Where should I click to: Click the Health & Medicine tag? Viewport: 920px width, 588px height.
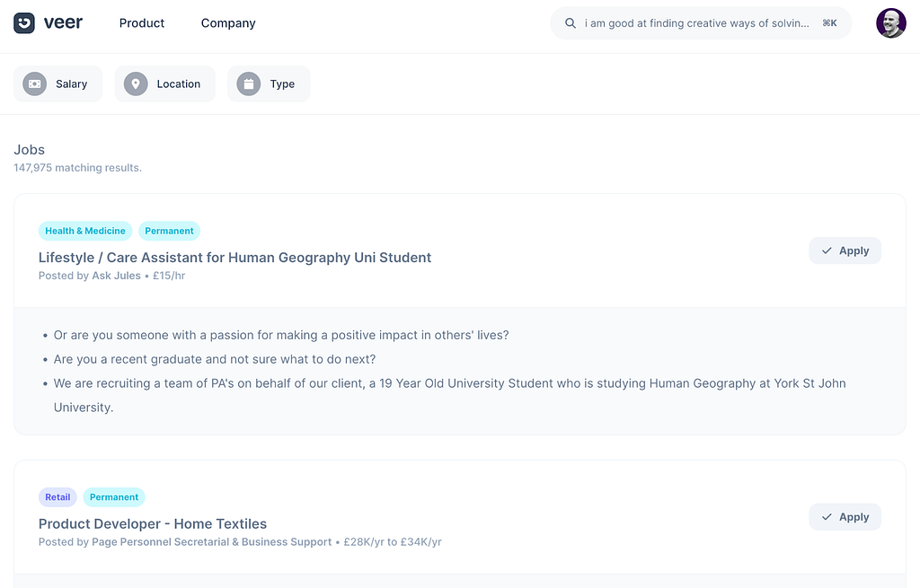85,231
